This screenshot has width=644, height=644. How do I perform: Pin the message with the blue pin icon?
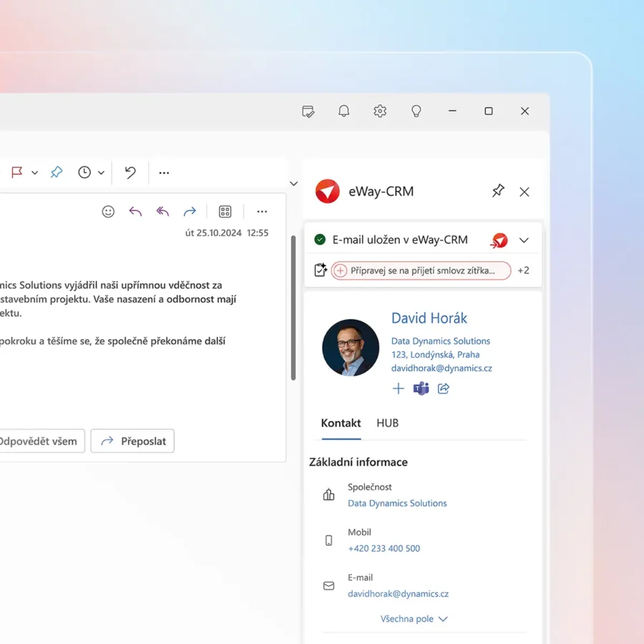[57, 172]
